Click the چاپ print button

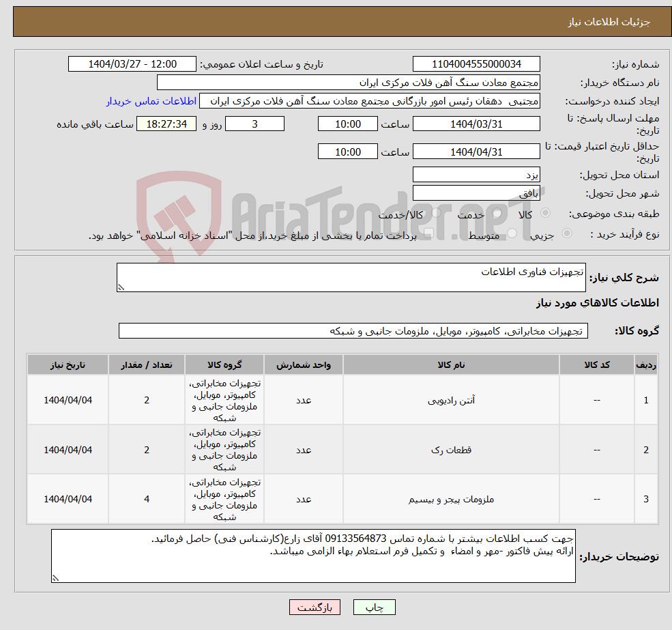pos(374,607)
